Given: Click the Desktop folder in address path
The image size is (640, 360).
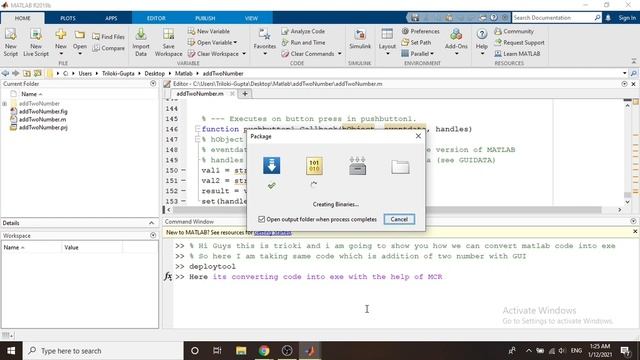Looking at the screenshot, I should (154, 73).
